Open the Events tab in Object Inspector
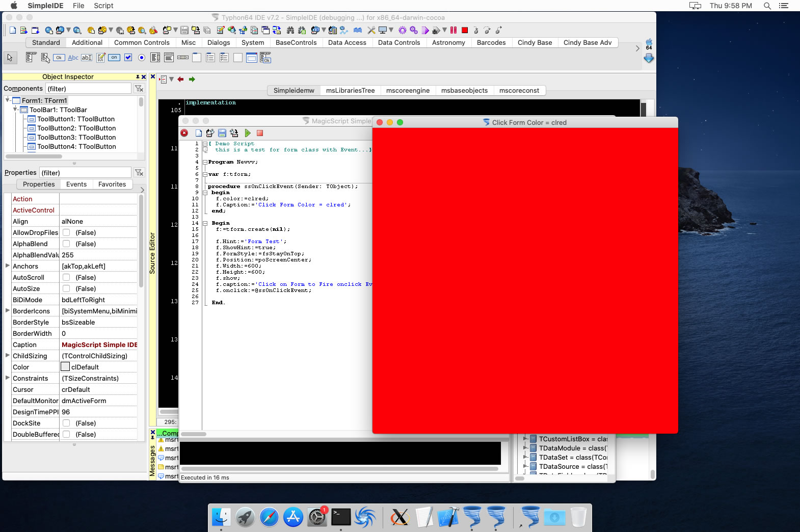This screenshot has width=800, height=532. pyautogui.click(x=76, y=184)
